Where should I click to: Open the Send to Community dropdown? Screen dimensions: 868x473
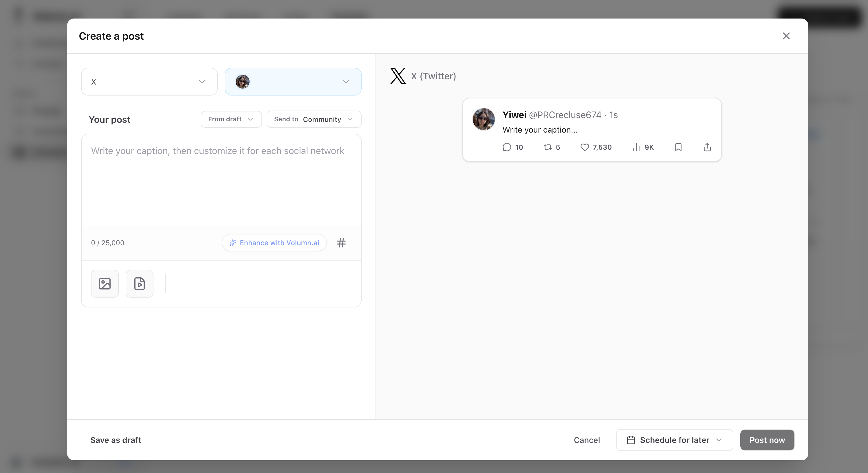point(314,119)
